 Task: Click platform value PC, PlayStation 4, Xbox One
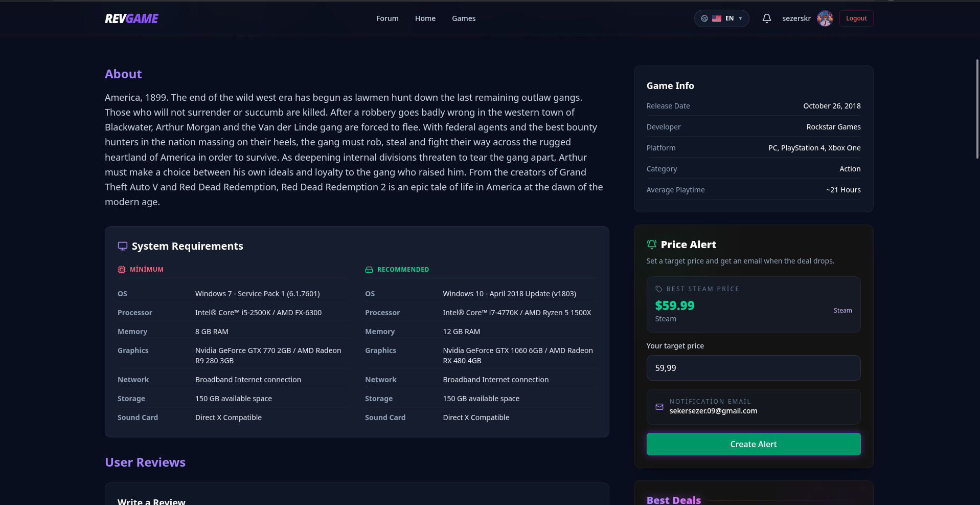click(814, 148)
